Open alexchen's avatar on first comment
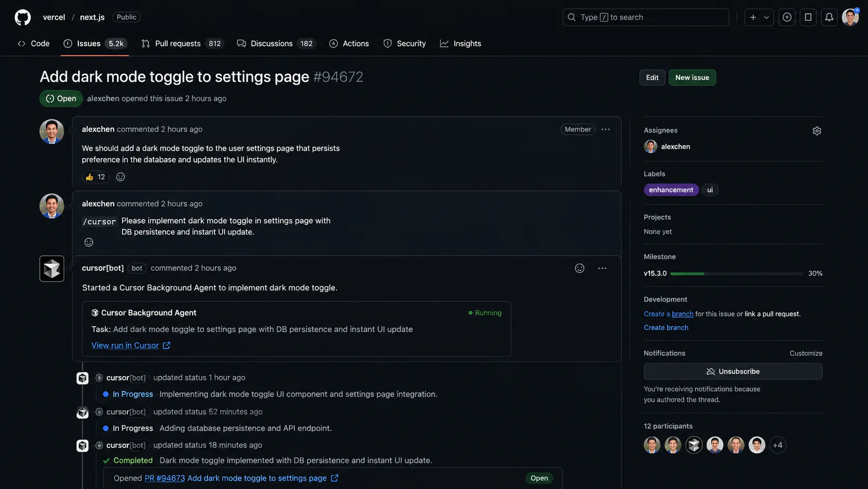Viewport: 868px width, 489px height. point(51,131)
